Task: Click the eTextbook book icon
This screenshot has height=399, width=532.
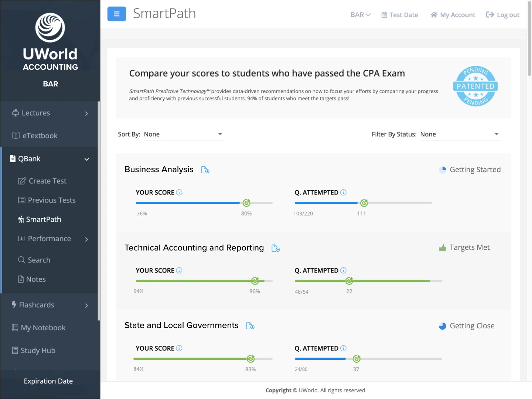Action: 16,136
